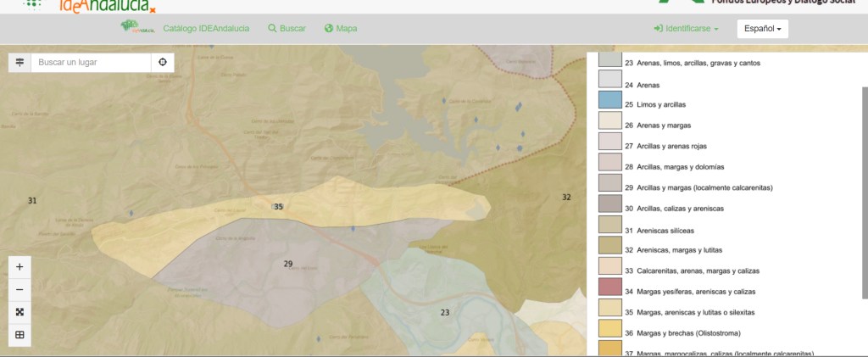Expand the Español language selector
This screenshot has width=868, height=357.
point(762,29)
